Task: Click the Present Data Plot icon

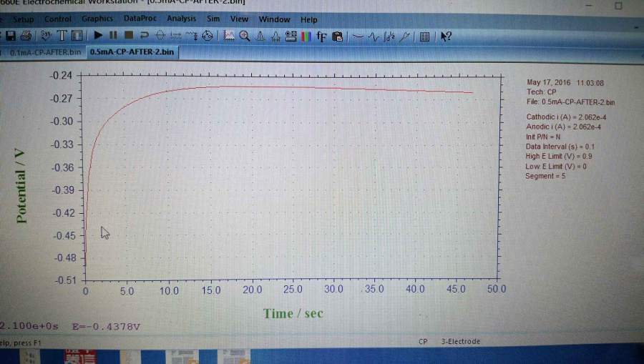Action: point(229,36)
